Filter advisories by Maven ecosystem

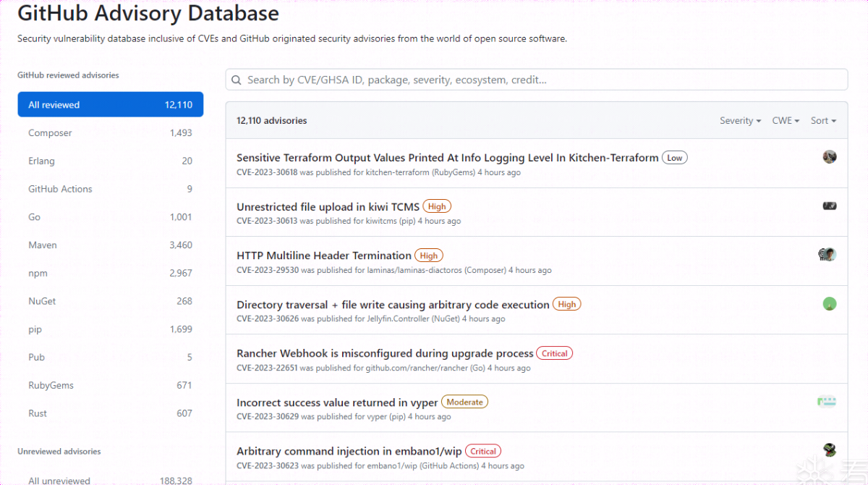pyautogui.click(x=111, y=245)
